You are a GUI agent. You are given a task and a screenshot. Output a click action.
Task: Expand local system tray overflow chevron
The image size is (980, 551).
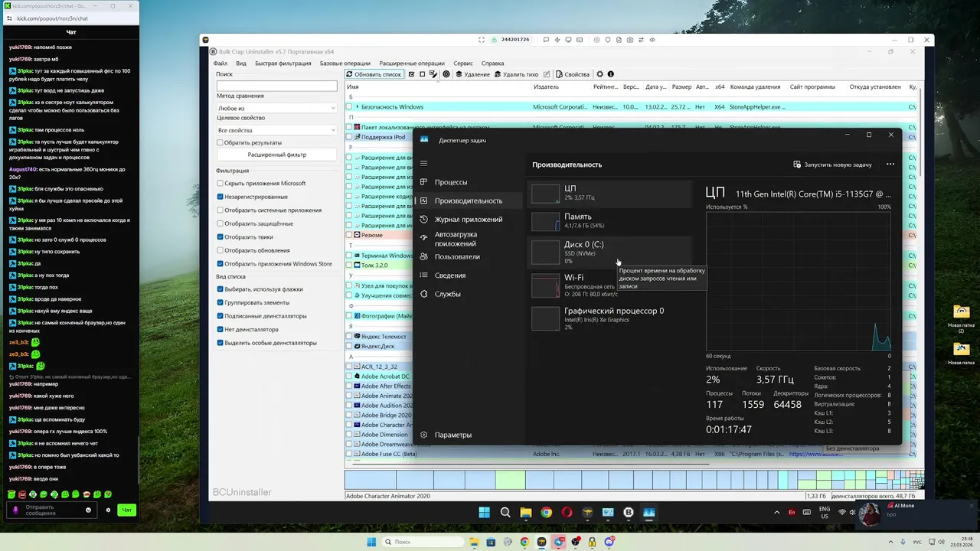pos(889,542)
